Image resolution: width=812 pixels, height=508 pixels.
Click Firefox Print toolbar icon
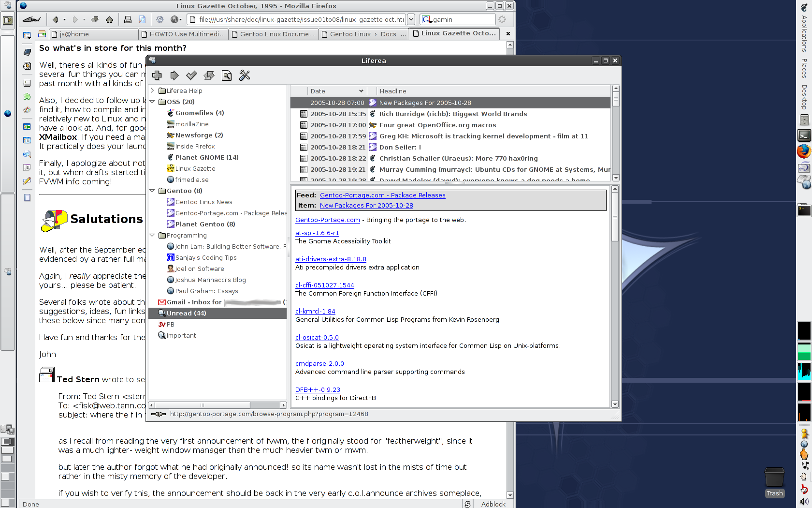[128, 19]
